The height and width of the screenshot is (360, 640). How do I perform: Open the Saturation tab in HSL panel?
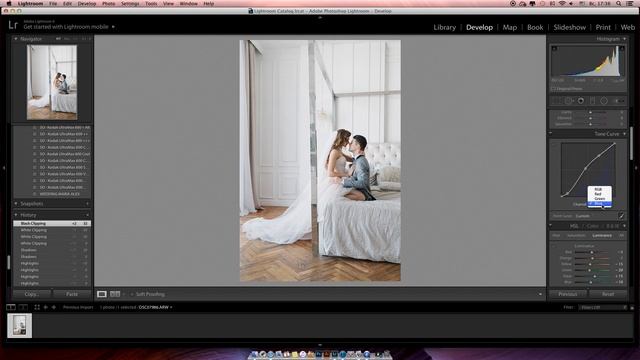point(576,236)
